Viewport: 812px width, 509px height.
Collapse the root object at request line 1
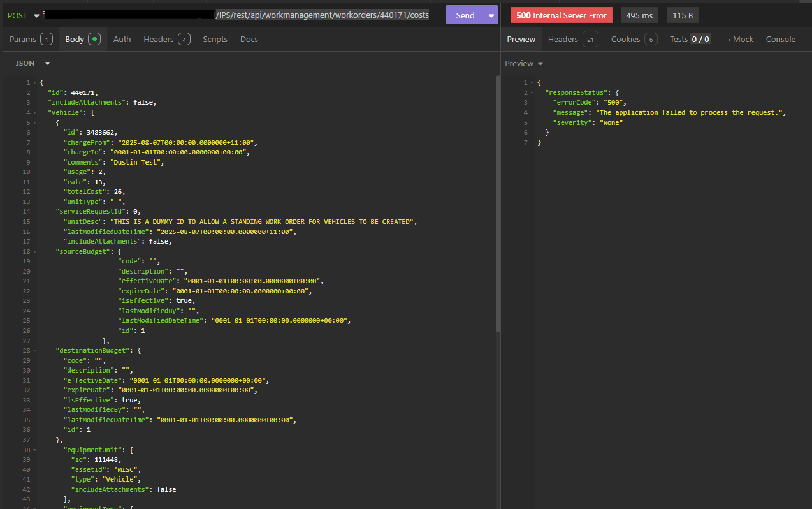tap(34, 83)
